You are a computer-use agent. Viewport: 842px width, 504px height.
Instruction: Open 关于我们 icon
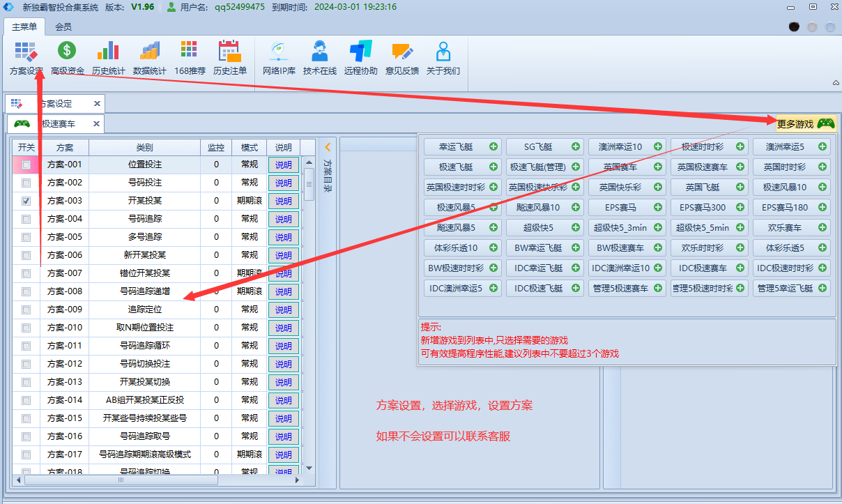coord(443,58)
